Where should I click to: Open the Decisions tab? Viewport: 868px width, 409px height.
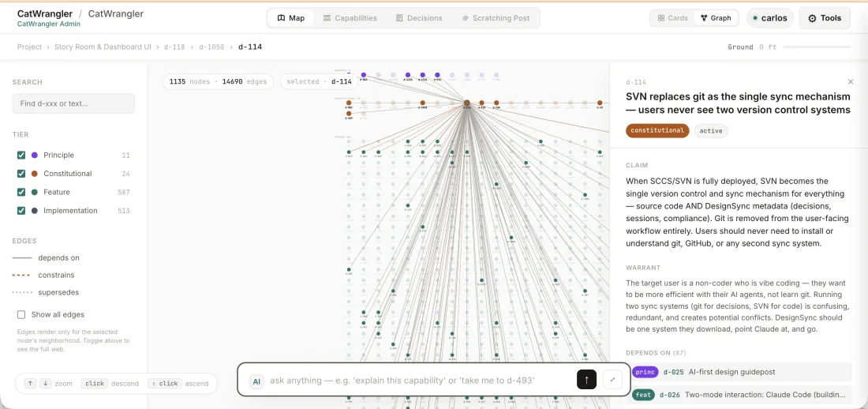419,17
